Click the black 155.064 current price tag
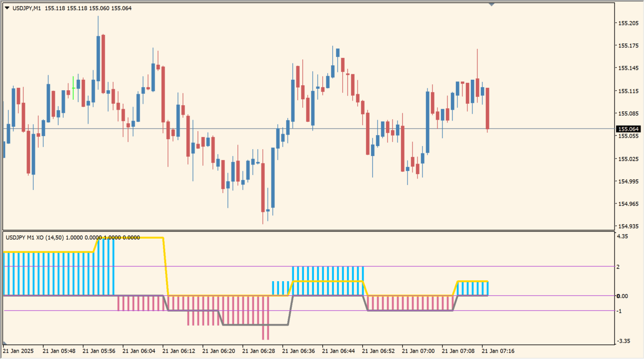The width and height of the screenshot is (644, 359). [629, 129]
